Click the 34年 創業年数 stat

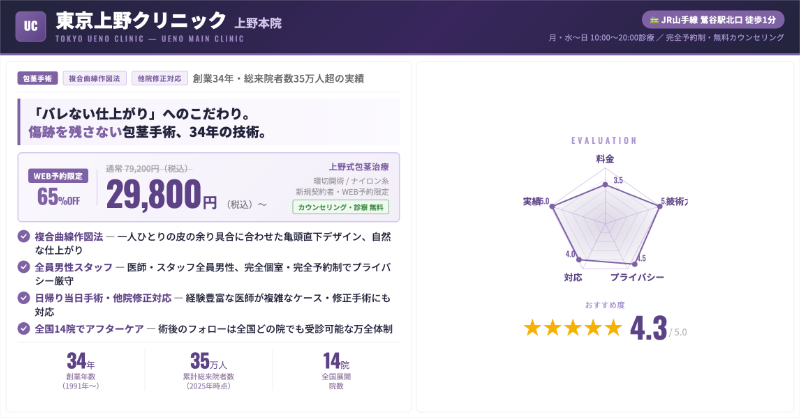click(81, 369)
